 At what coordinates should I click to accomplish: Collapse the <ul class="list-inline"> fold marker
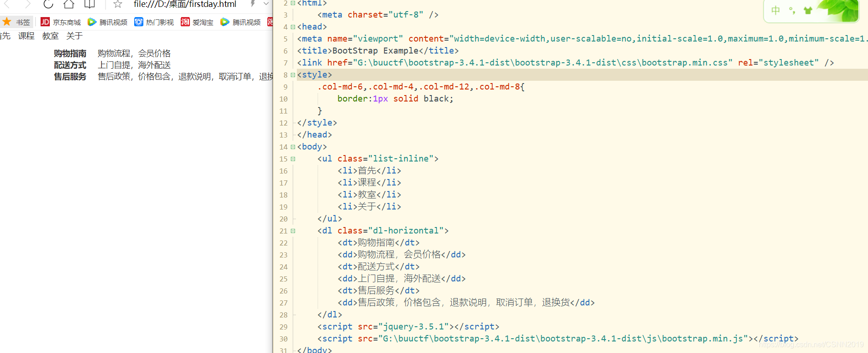point(293,159)
